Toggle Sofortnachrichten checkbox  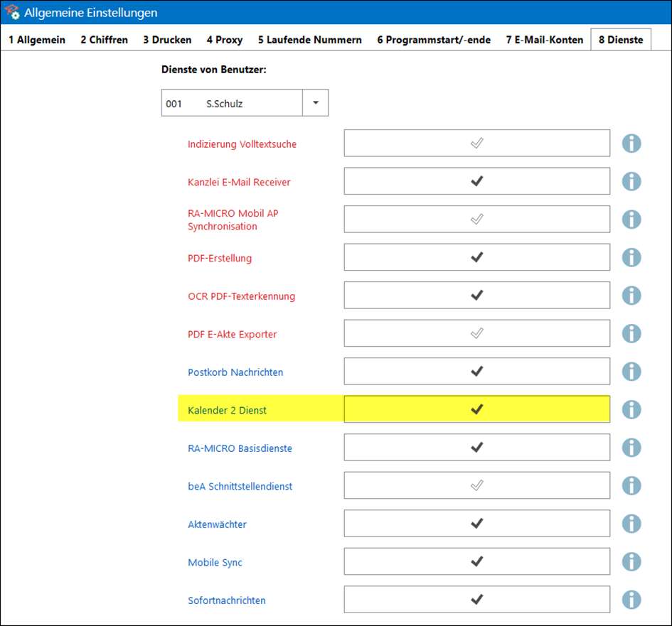coord(477,600)
